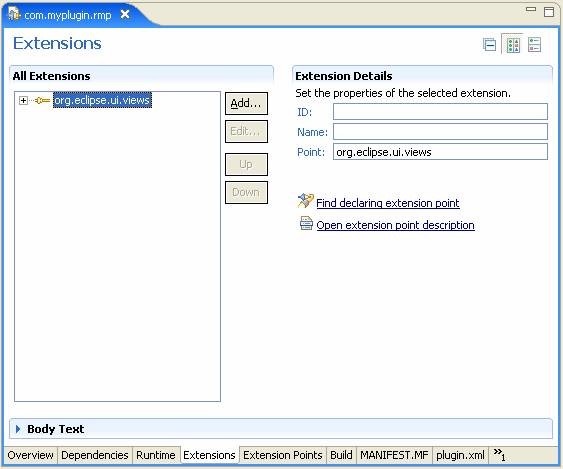Image resolution: width=563 pixels, height=469 pixels.
Task: Collapse all extensions toolbar icon
Action: [x=489, y=45]
